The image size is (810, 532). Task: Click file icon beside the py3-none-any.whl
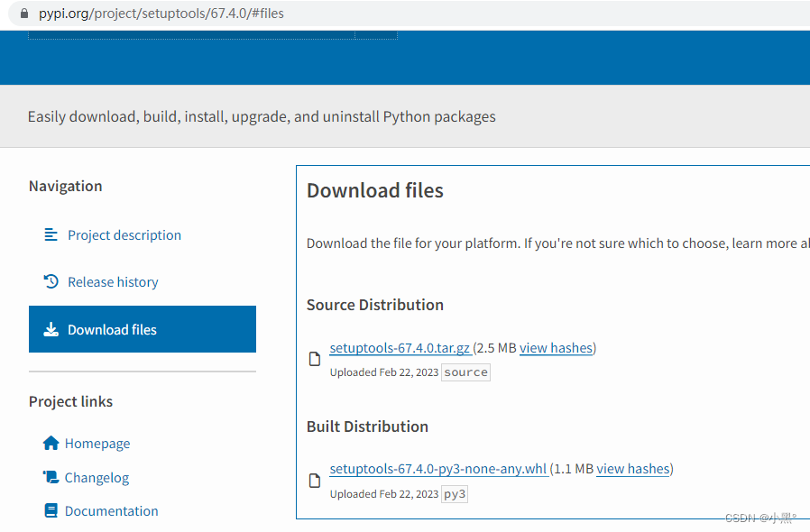tap(315, 481)
